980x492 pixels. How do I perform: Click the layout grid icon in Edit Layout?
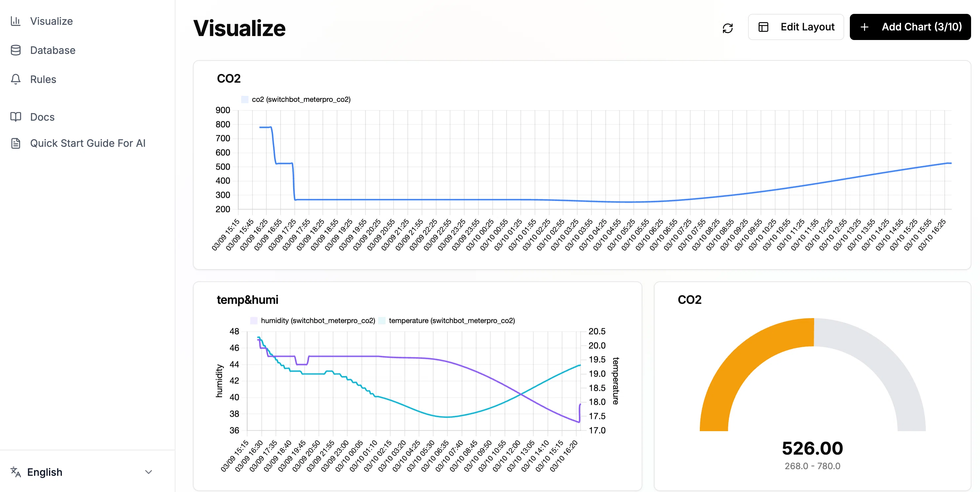pos(763,27)
